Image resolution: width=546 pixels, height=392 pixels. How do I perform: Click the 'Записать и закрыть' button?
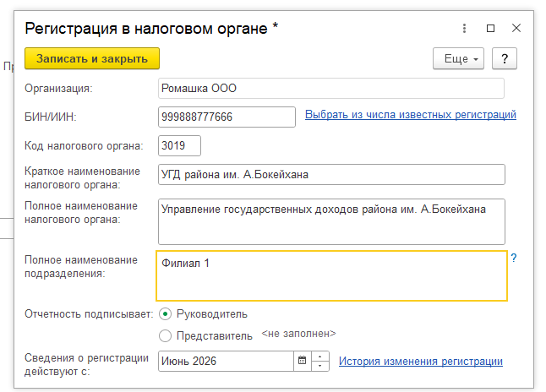(92, 58)
